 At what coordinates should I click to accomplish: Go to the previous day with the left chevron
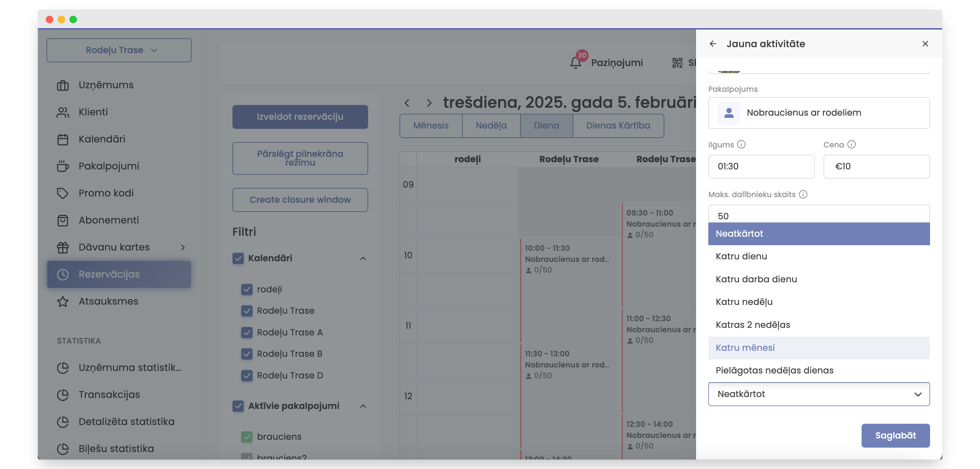(x=407, y=103)
